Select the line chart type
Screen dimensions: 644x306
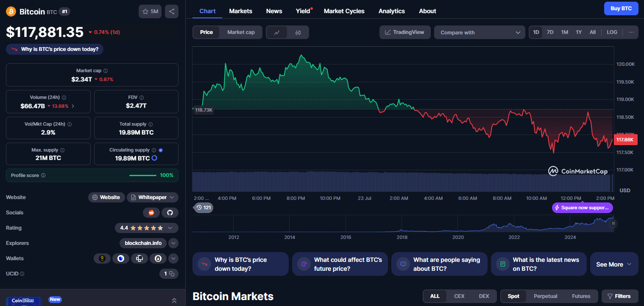tap(277, 32)
